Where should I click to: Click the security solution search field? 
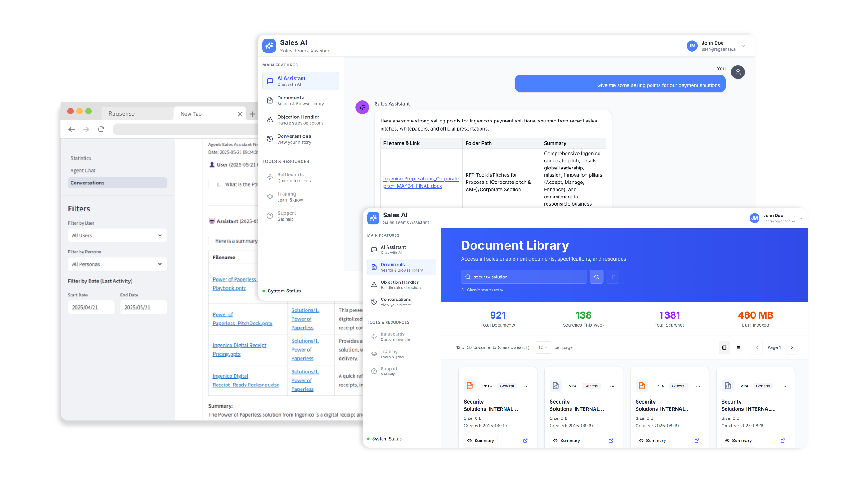point(524,277)
